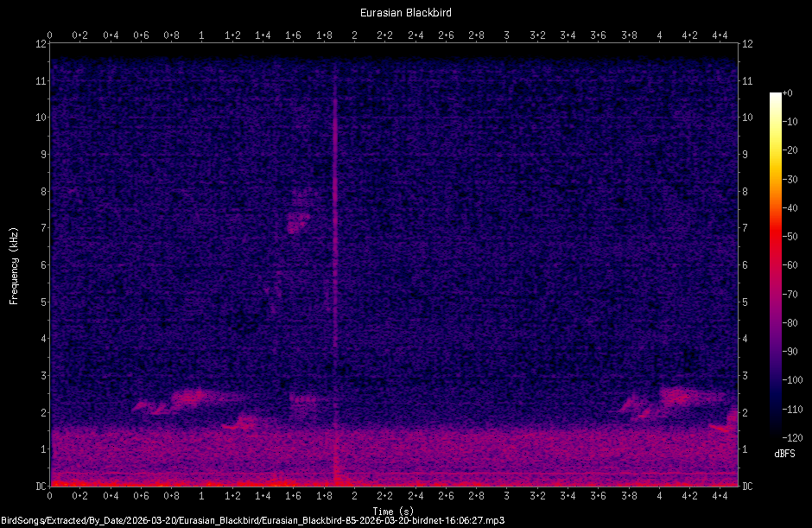This screenshot has height=528, width=812.
Task: Click the Eurasian Blackbird title text
Action: [406, 12]
